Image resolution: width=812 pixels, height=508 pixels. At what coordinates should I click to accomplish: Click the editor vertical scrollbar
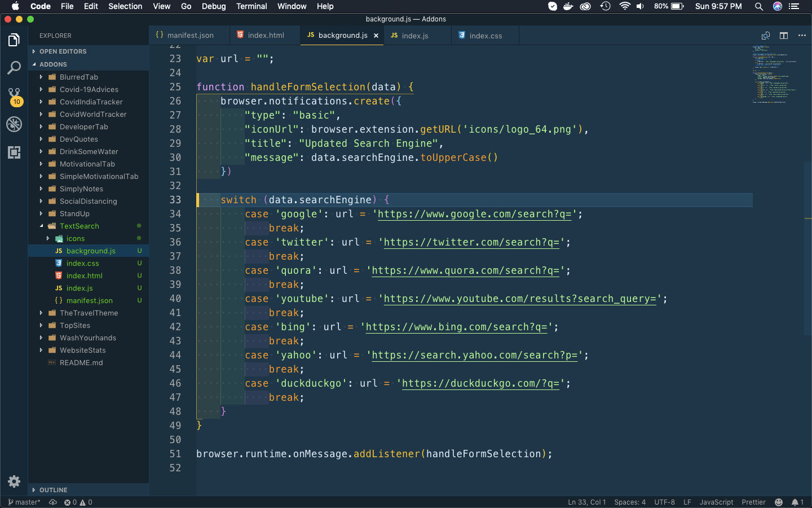pyautogui.click(x=808, y=248)
